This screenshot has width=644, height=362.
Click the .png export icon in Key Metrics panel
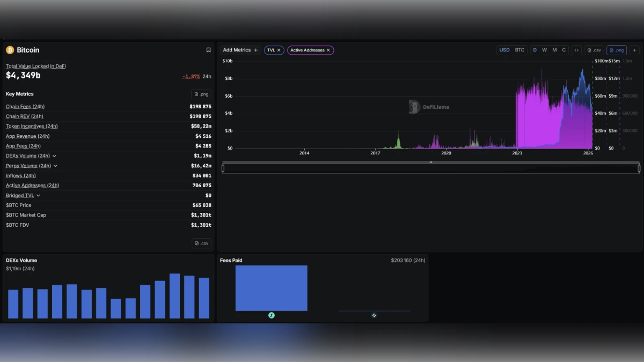tap(202, 94)
